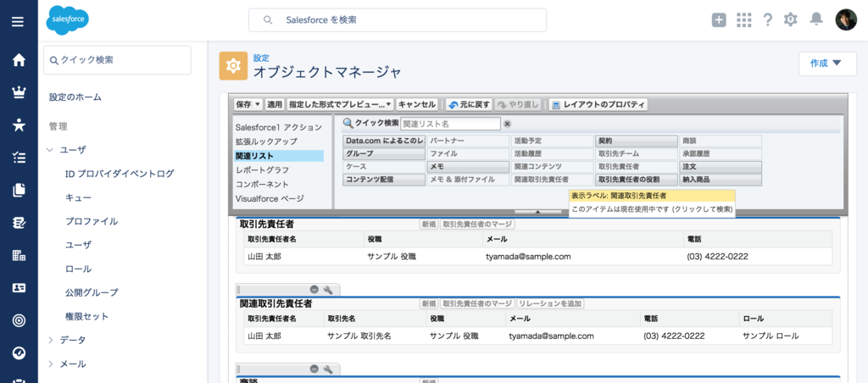Select the 納入商品 palette item
The image size is (868, 383).
(x=721, y=180)
